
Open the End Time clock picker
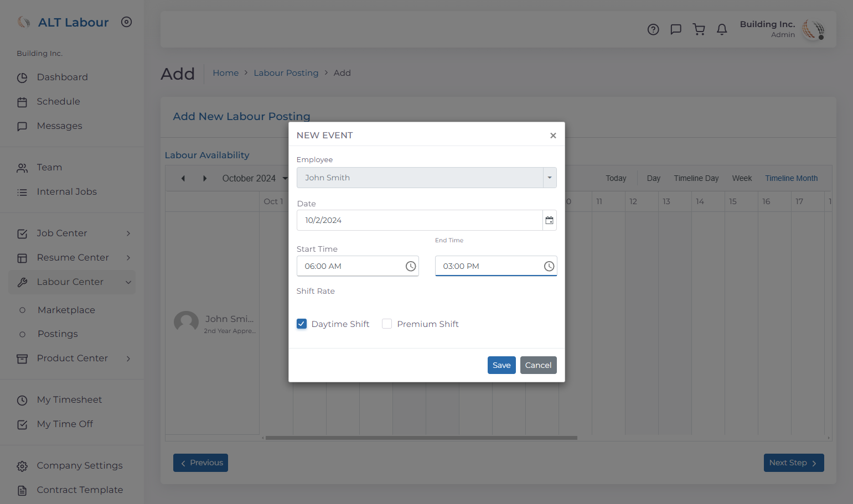549,266
